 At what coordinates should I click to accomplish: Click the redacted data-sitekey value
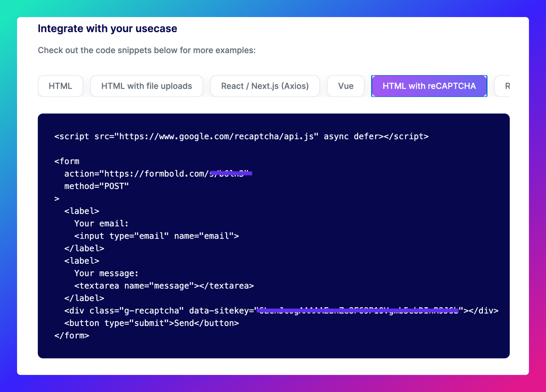357,310
